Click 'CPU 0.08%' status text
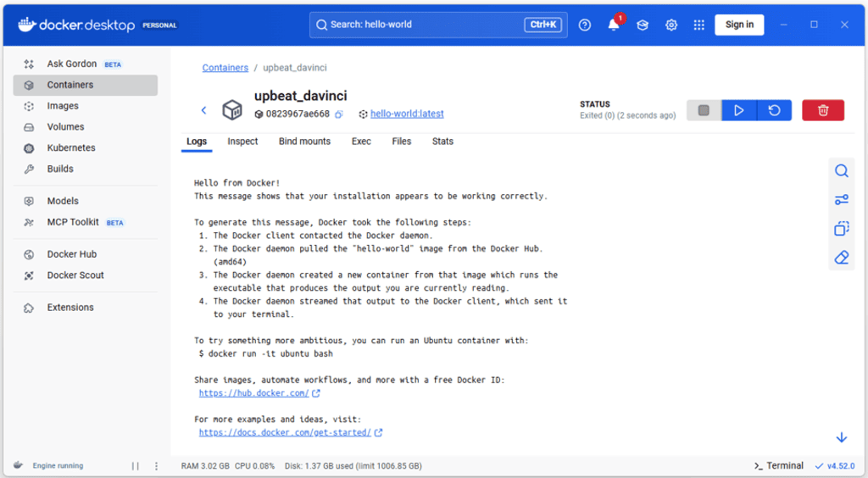This screenshot has width=868, height=478. pos(254,466)
